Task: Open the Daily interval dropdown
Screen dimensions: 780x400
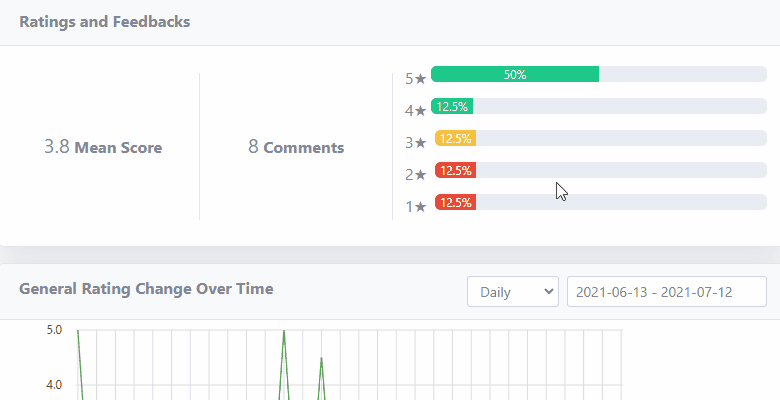Action: [x=512, y=292]
